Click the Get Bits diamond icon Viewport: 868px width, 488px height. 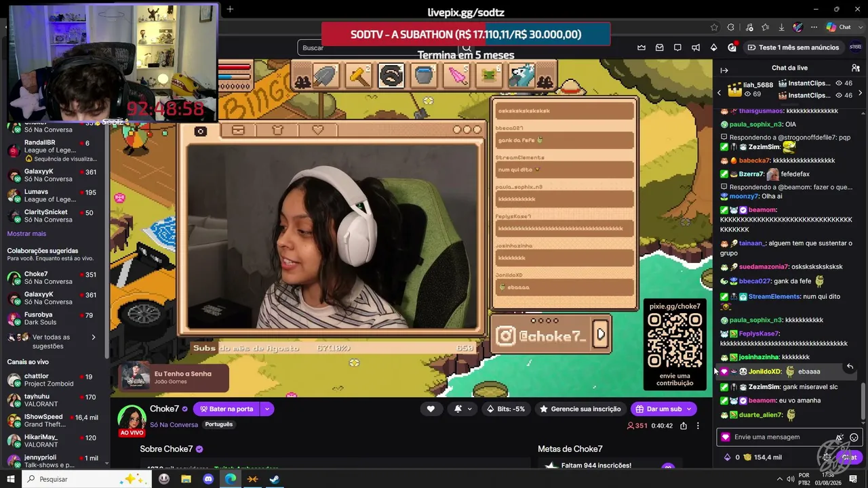pos(713,47)
